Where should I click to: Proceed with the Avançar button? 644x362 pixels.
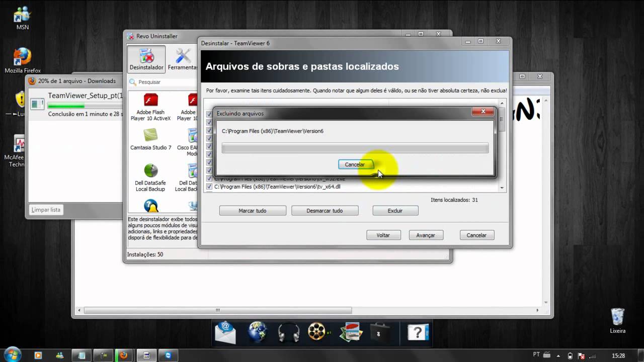(426, 235)
